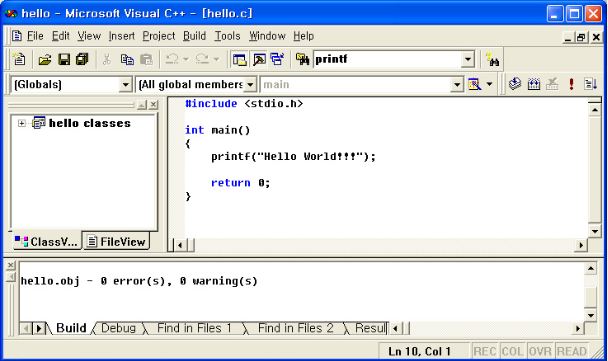Image resolution: width=608 pixels, height=361 pixels.
Task: Close the workspace pane with its X
Action: tap(154, 104)
